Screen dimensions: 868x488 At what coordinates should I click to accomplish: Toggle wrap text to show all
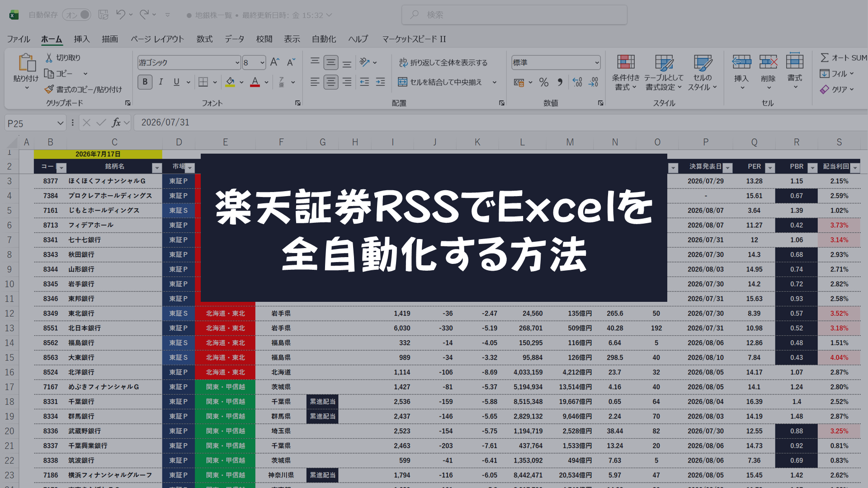[443, 62]
